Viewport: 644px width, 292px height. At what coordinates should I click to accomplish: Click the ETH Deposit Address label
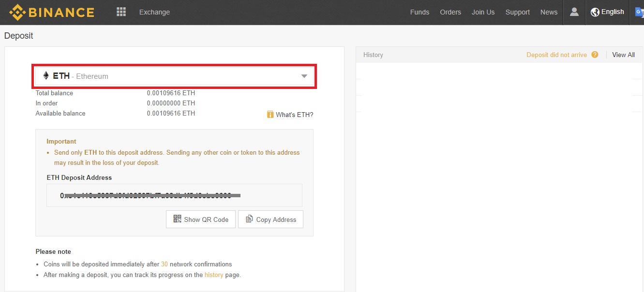79,177
